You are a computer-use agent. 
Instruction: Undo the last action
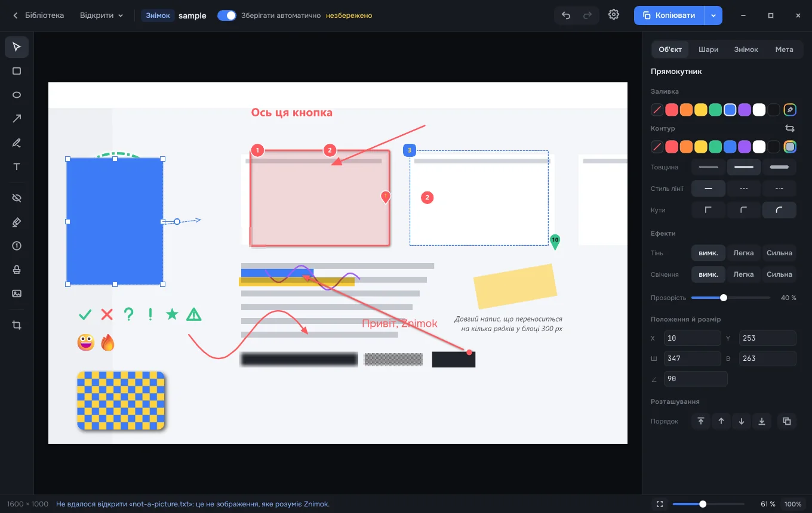[566, 16]
